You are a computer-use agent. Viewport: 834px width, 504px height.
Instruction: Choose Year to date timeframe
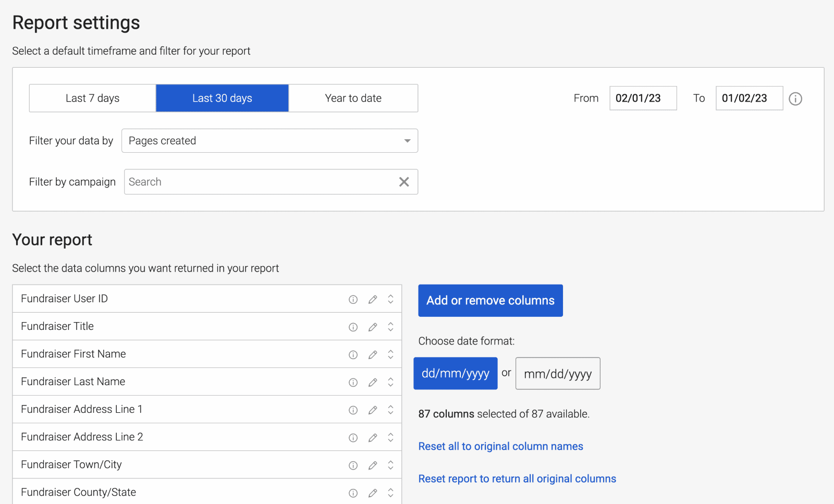tap(353, 98)
